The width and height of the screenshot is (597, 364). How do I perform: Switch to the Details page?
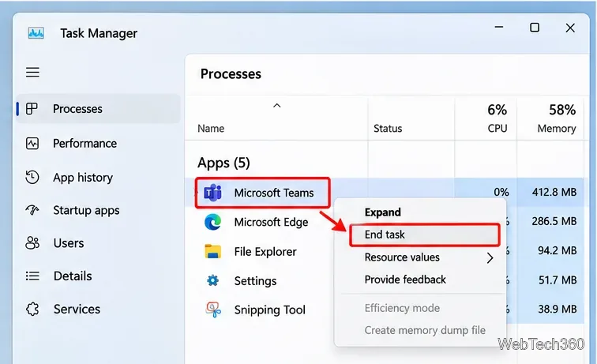(x=73, y=276)
